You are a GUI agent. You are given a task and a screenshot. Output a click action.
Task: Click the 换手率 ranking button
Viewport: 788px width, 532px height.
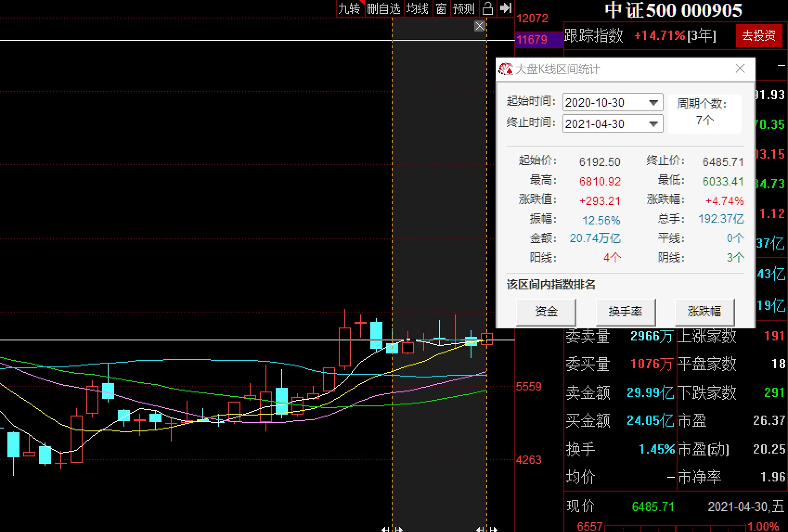pos(625,312)
